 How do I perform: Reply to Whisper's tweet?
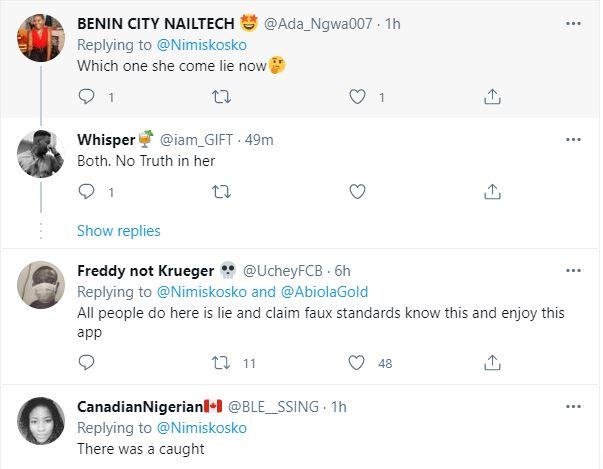tap(86, 191)
